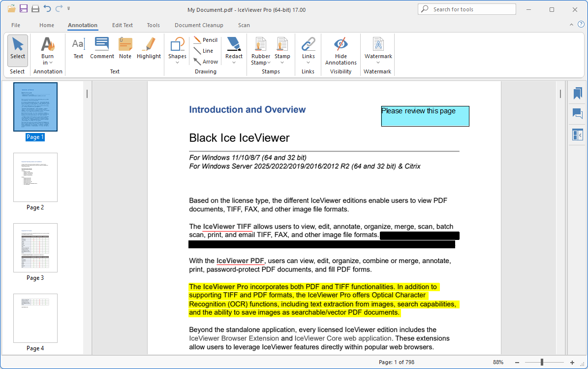Click the Text annotation tool
The height and width of the screenshot is (369, 588).
point(78,48)
